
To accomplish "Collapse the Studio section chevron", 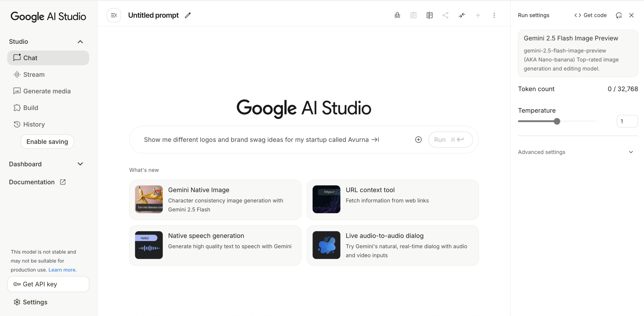I will coord(80,42).
